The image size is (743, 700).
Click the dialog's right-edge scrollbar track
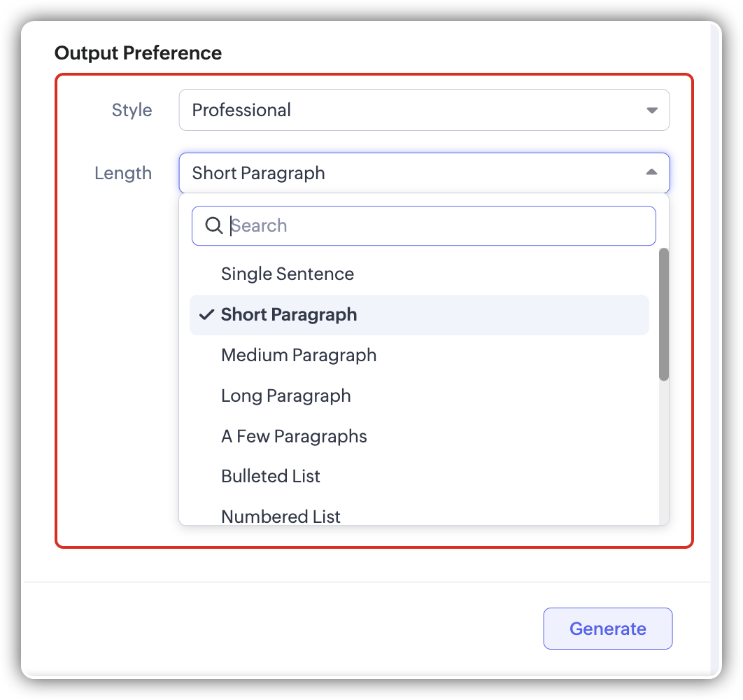(x=715, y=350)
